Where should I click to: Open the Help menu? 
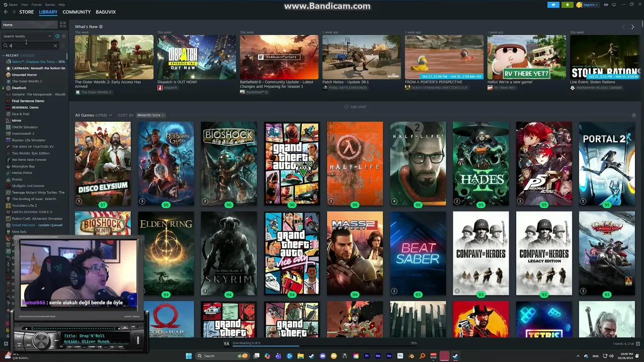click(61, 5)
